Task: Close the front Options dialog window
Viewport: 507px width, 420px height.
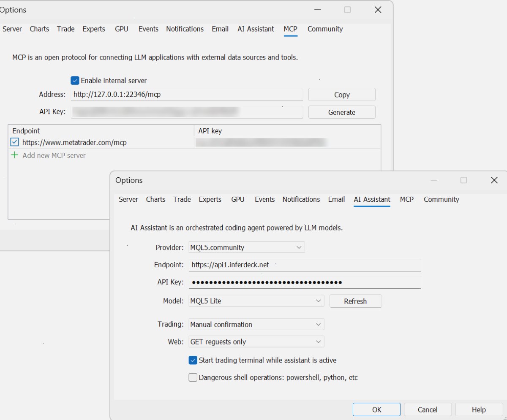Action: [494, 180]
